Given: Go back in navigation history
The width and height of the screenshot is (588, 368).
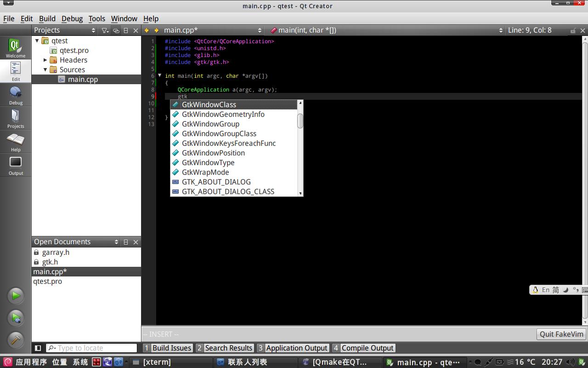Looking at the screenshot, I should pos(147,30).
